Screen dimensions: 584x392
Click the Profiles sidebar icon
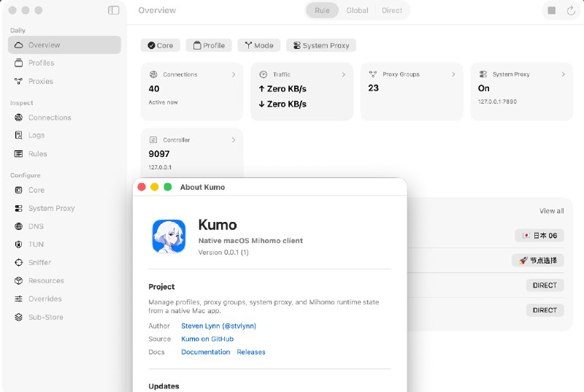pos(19,63)
